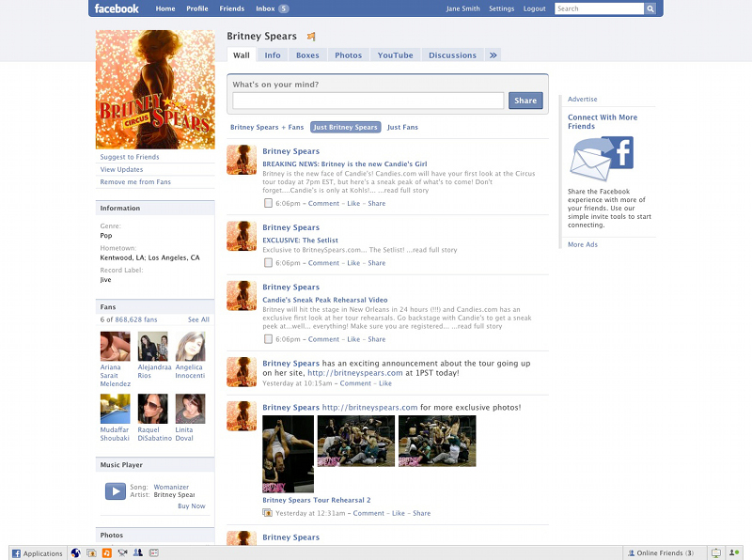Click Britney avatar on Exclusive Setlist post

click(242, 236)
